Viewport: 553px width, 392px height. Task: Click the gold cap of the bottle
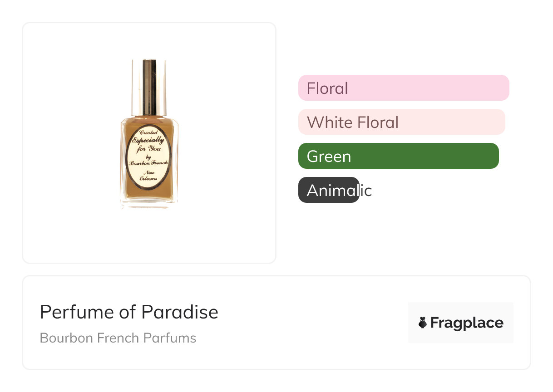149,86
